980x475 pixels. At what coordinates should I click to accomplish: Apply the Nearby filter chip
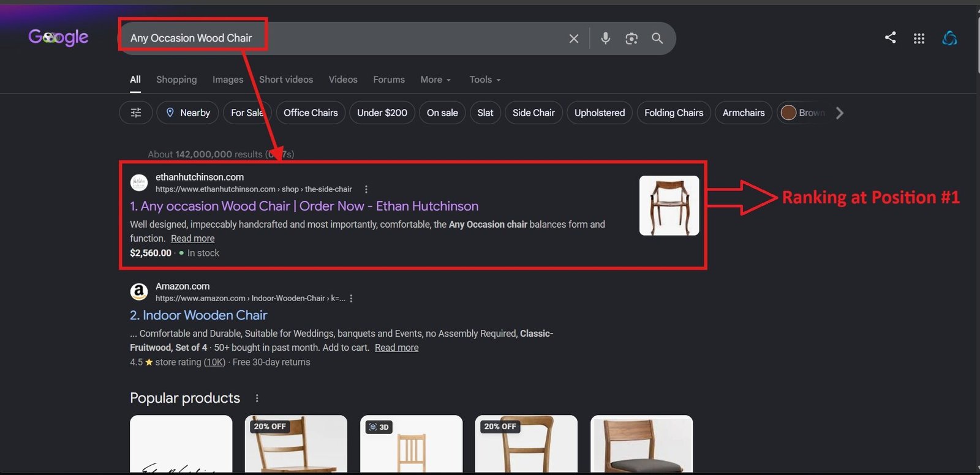(x=187, y=113)
